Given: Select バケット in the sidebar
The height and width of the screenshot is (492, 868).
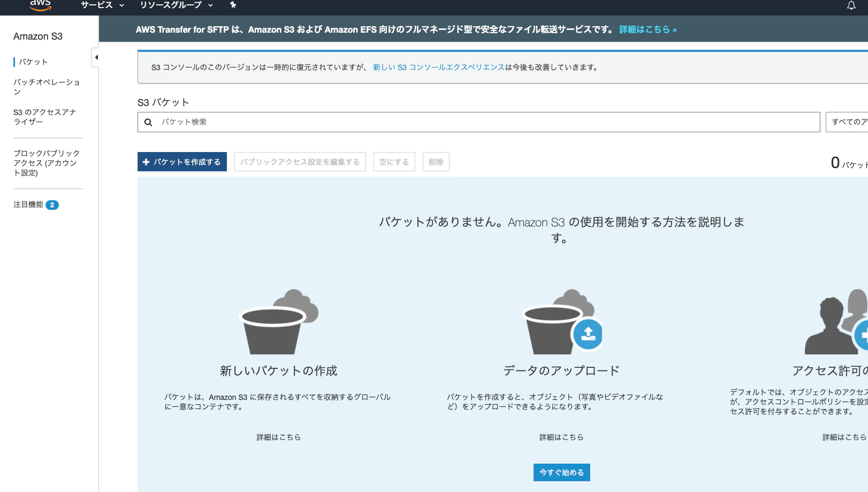Looking at the screenshot, I should pyautogui.click(x=33, y=62).
